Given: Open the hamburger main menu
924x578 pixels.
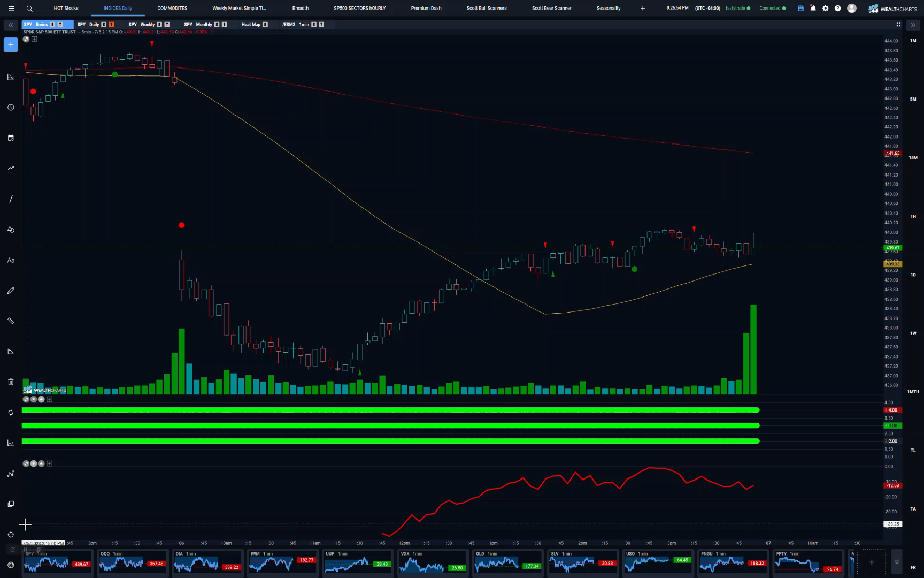Looking at the screenshot, I should pos(11,8).
